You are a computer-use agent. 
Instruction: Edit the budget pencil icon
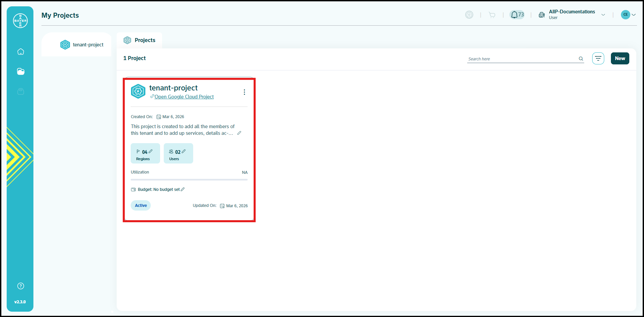(x=183, y=190)
